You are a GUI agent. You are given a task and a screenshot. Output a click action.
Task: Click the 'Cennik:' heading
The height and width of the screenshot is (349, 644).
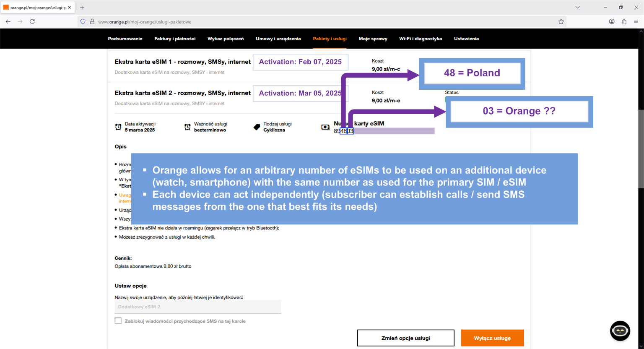click(123, 258)
